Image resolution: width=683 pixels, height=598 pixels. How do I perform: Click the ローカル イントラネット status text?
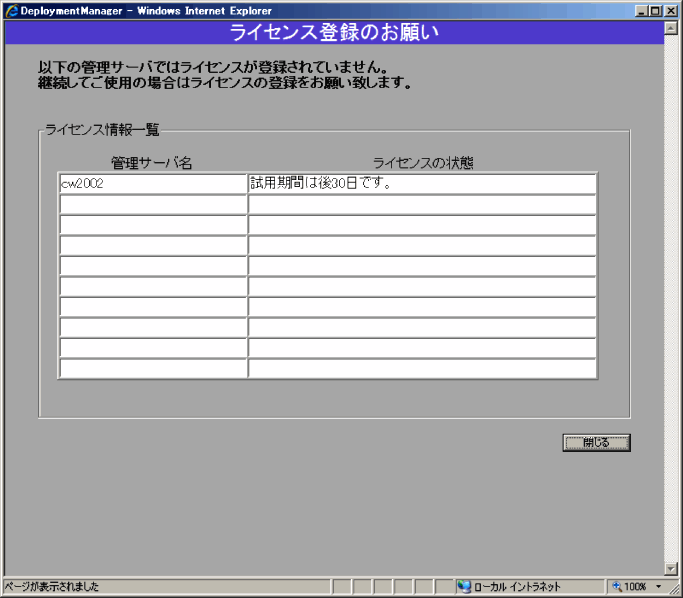click(517, 587)
